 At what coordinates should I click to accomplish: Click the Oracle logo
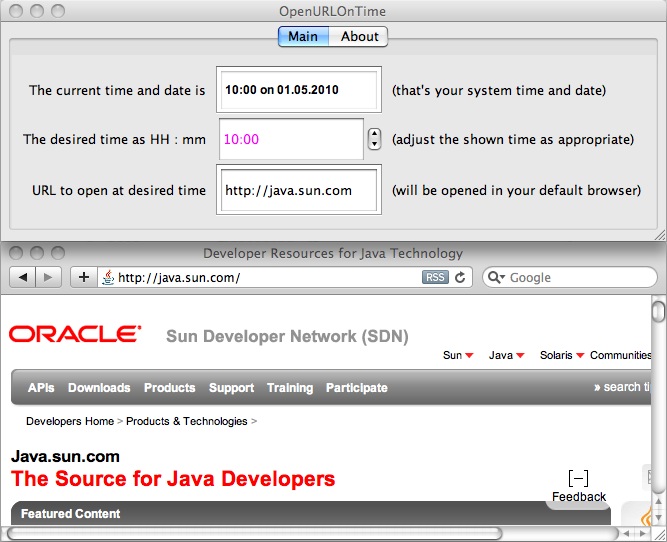click(x=75, y=334)
